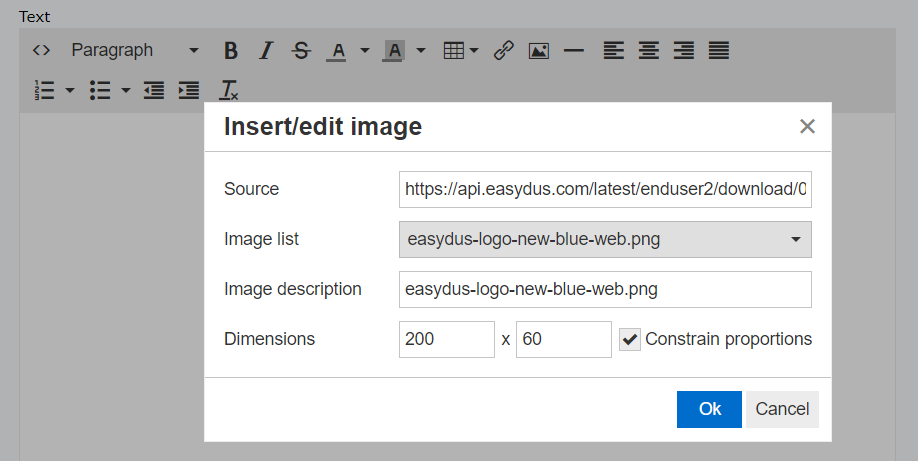
Task: Open text color picker arrow
Action: [x=365, y=51]
